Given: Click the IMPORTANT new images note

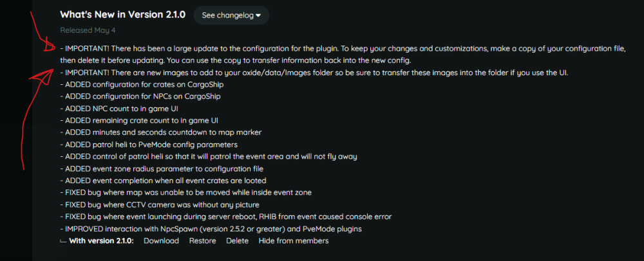Looking at the screenshot, I should tap(316, 72).
